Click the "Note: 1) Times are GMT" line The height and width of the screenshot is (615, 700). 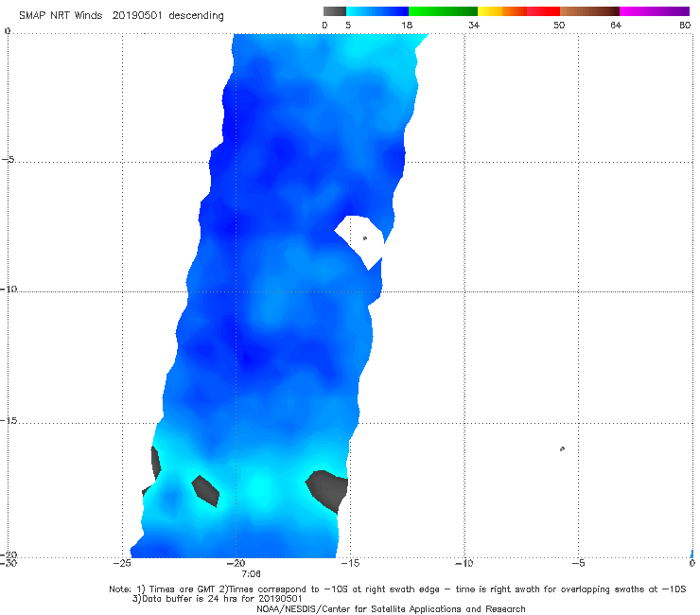[x=397, y=589]
